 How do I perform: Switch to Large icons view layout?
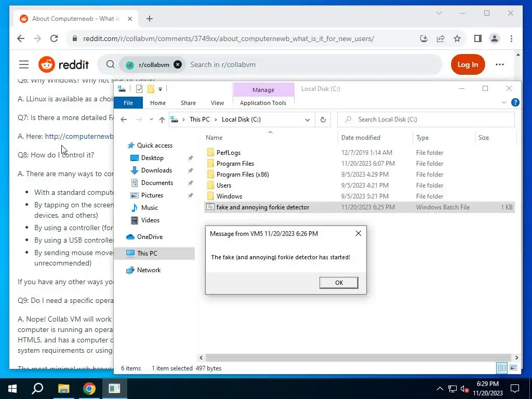point(513,368)
